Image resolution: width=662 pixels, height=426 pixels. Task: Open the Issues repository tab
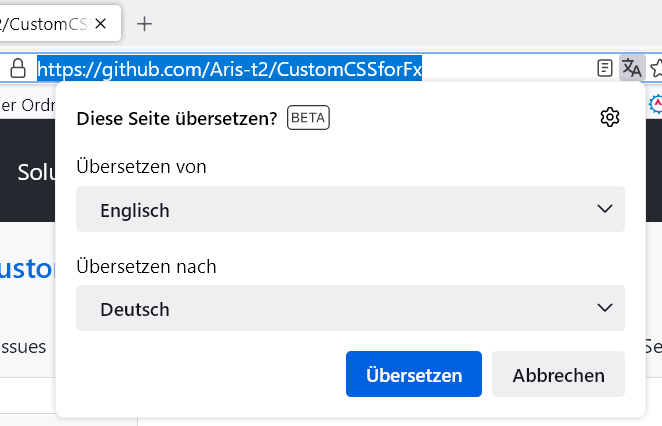[24, 346]
